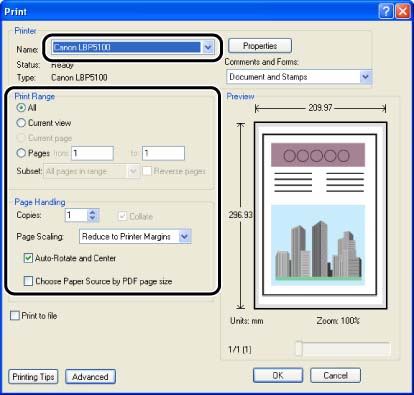Toggle the Reverse pages checkbox
Screen dimensions: 414x395
click(x=147, y=171)
